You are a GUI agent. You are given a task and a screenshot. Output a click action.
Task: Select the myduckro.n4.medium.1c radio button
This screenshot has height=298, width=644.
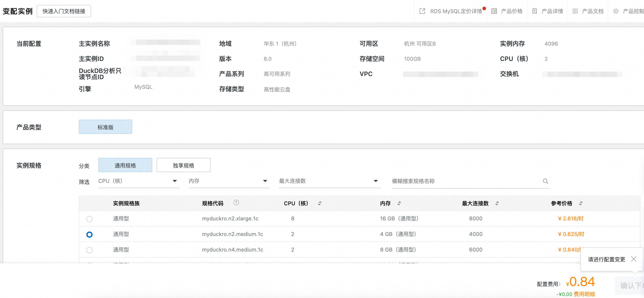89,250
